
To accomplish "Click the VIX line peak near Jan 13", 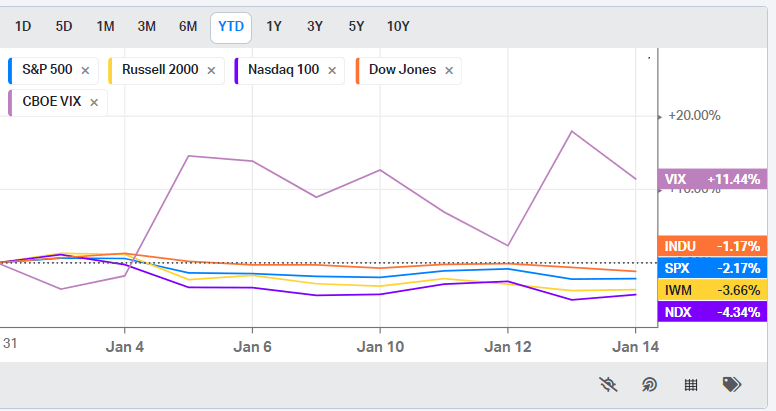I will tap(572, 131).
